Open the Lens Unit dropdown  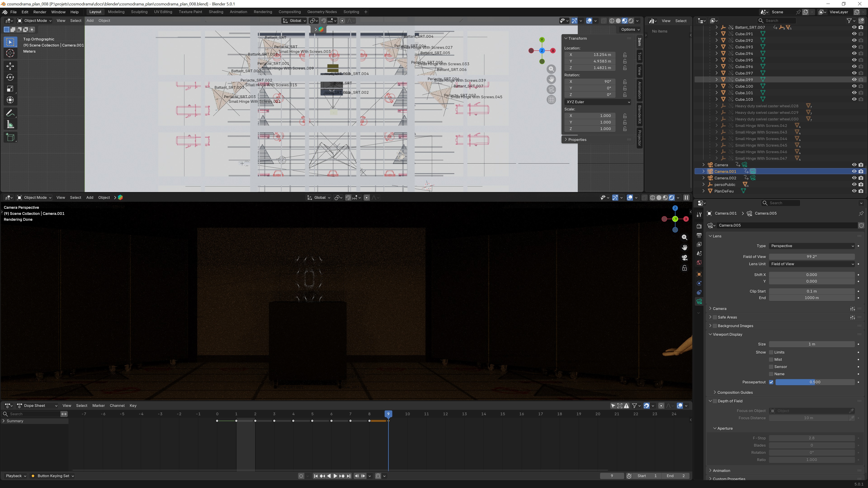click(811, 264)
